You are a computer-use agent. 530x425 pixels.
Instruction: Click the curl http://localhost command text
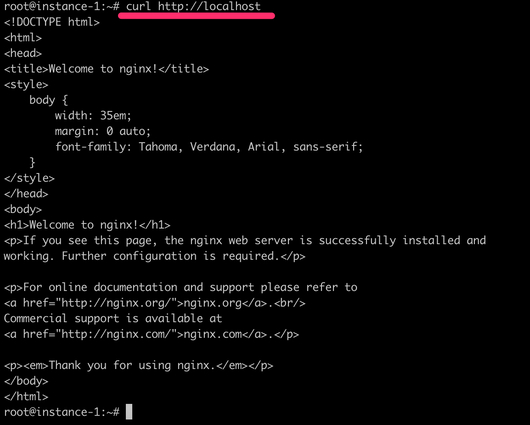193,6
